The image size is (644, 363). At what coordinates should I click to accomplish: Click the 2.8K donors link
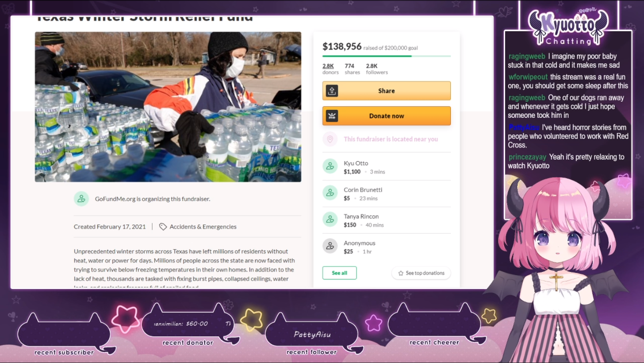330,69
